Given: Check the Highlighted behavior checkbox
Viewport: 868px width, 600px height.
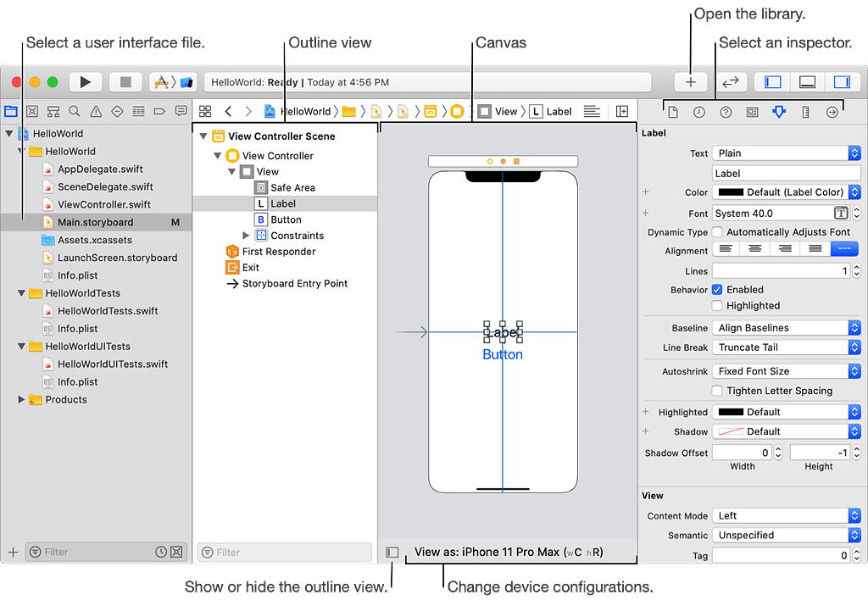Looking at the screenshot, I should pyautogui.click(x=717, y=306).
